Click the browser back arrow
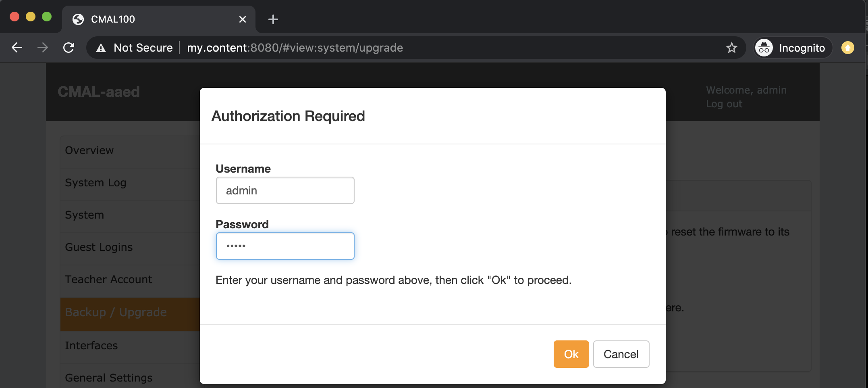The height and width of the screenshot is (388, 868). click(x=17, y=48)
